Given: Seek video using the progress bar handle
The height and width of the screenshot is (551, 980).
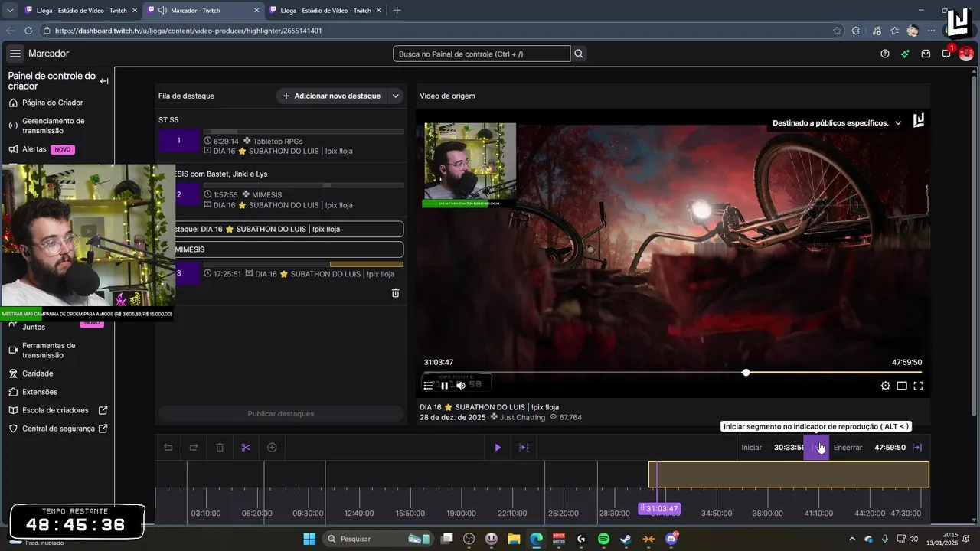Looking at the screenshot, I should click(746, 373).
